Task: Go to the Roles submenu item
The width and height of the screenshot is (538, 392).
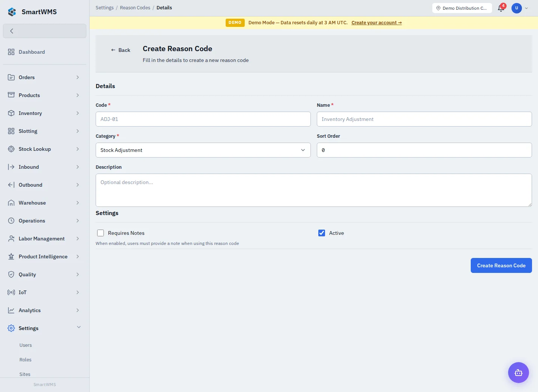Action: point(25,360)
